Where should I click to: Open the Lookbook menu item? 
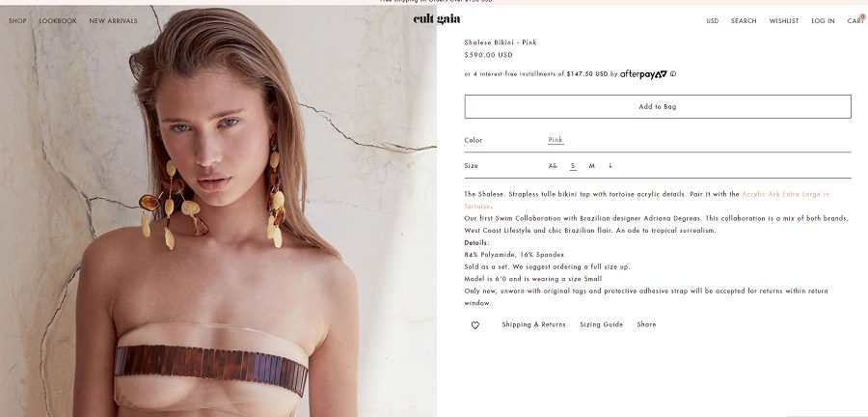point(58,21)
